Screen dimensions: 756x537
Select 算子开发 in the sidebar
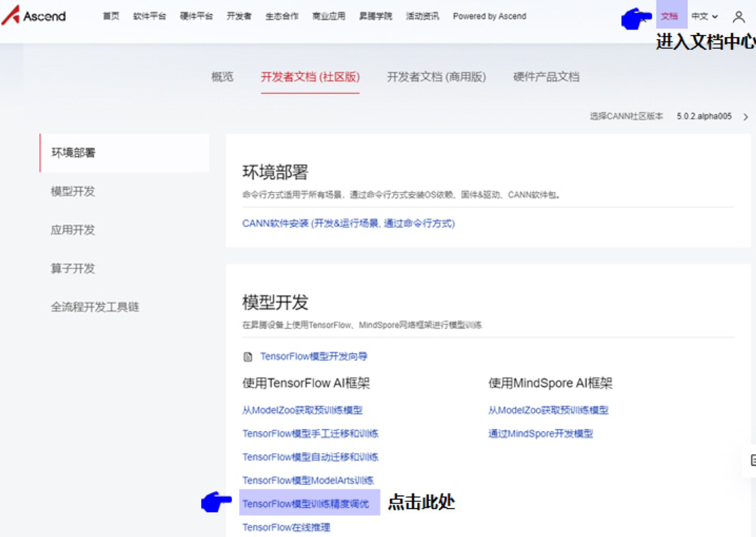73,268
